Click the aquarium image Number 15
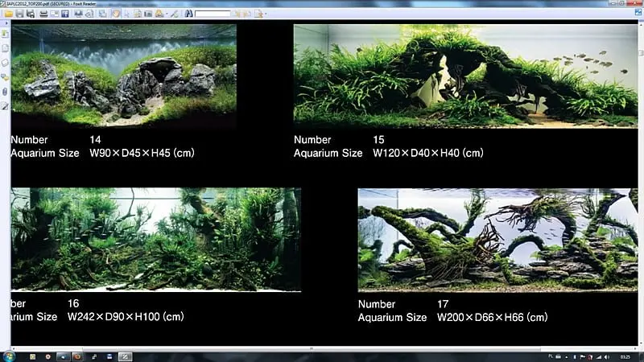 click(x=466, y=76)
